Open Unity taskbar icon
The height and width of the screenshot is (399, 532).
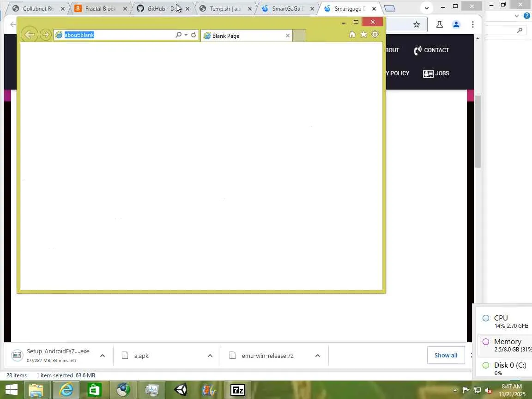click(181, 390)
